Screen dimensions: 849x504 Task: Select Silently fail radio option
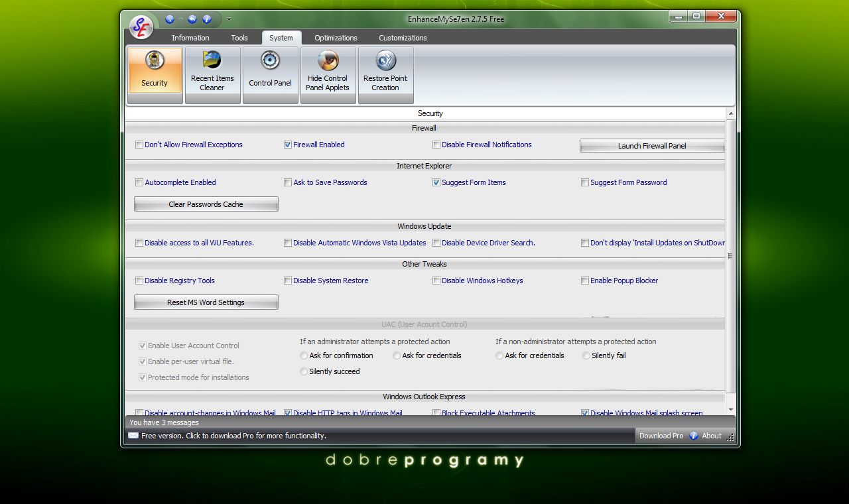(x=586, y=355)
